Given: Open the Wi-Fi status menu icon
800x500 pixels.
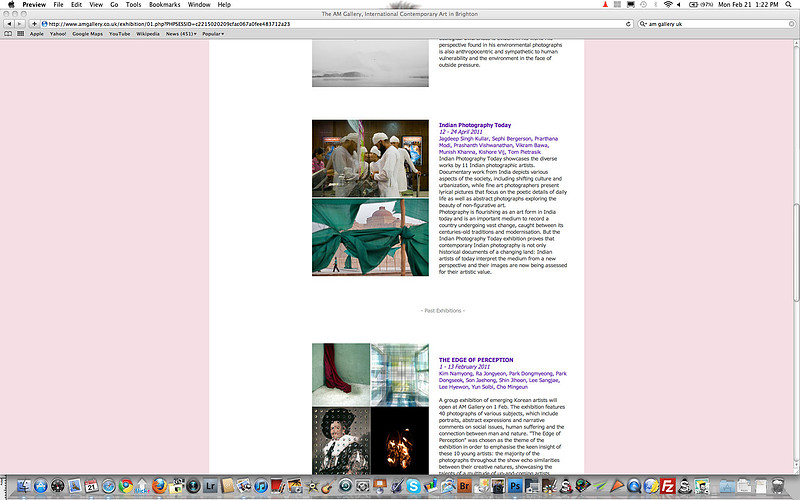Looking at the screenshot, I should point(668,4).
